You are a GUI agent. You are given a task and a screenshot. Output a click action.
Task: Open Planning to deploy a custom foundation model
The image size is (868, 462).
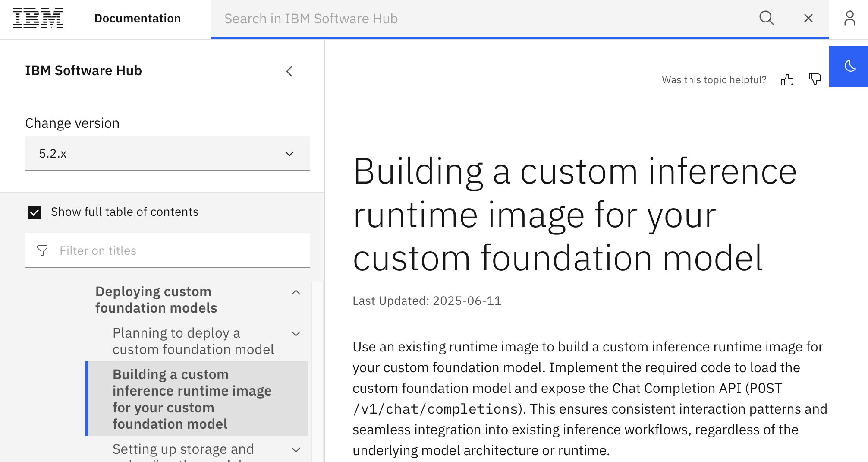pyautogui.click(x=193, y=341)
